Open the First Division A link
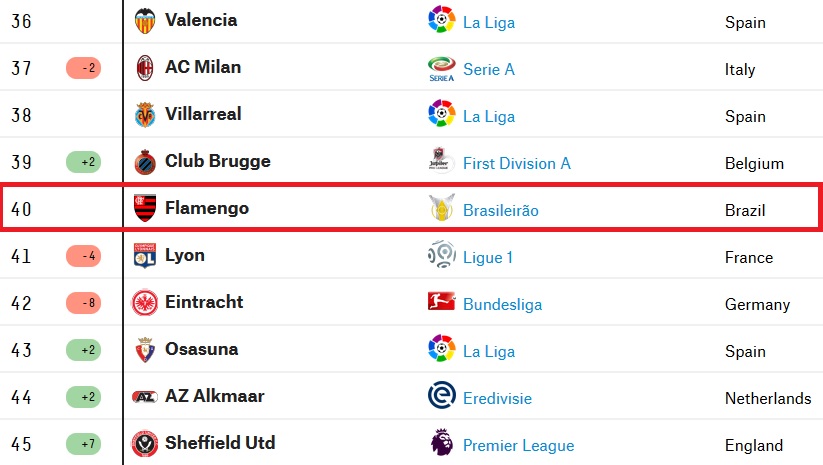The height and width of the screenshot is (465, 823). pos(516,163)
